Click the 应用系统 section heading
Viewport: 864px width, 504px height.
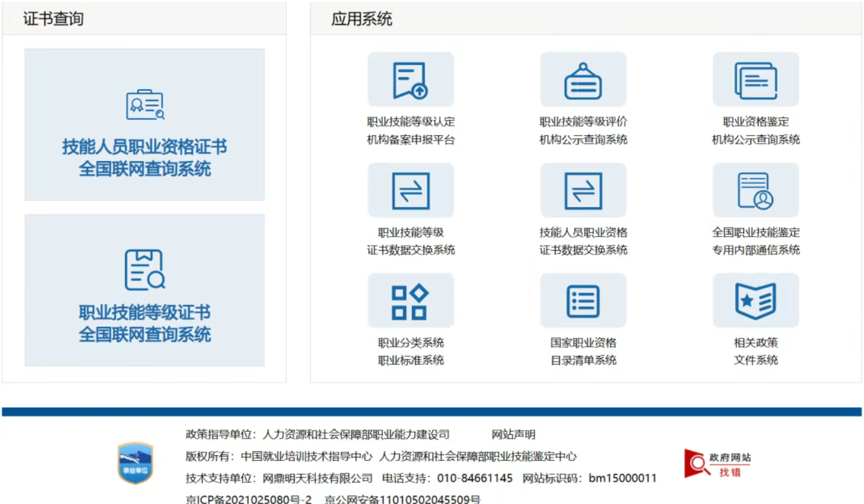point(362,19)
